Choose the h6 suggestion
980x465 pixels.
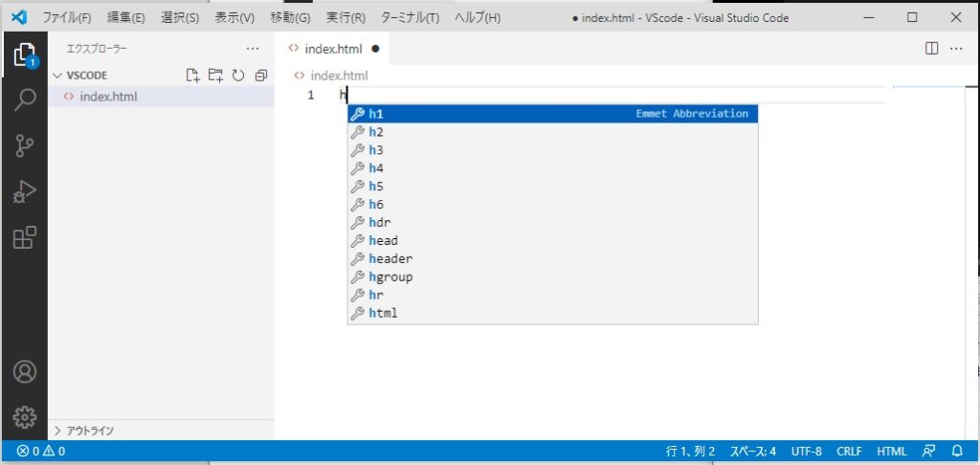(552, 205)
